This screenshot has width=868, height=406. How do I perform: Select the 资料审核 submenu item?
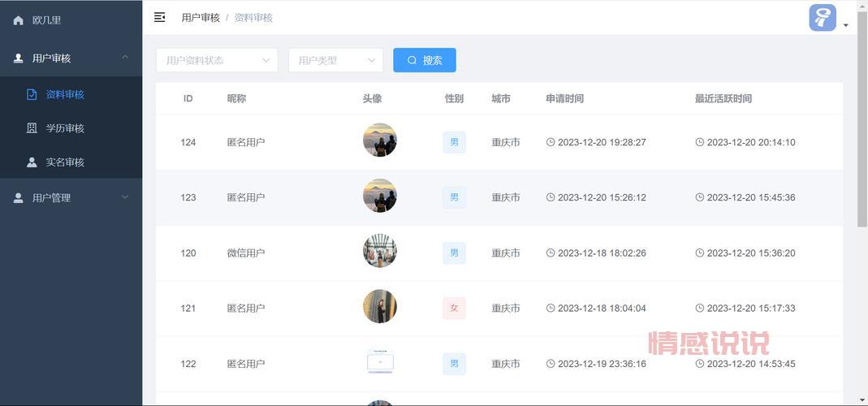coord(71,95)
